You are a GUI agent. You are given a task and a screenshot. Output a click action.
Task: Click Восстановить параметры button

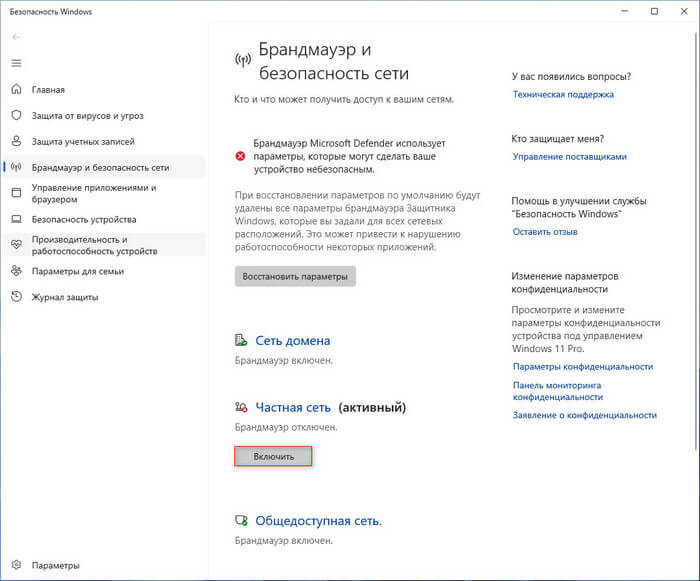point(295,276)
